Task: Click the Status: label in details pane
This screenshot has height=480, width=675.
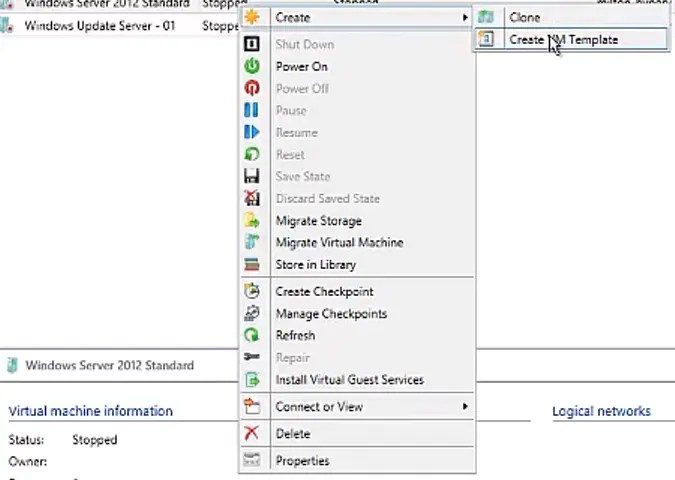Action: point(26,440)
